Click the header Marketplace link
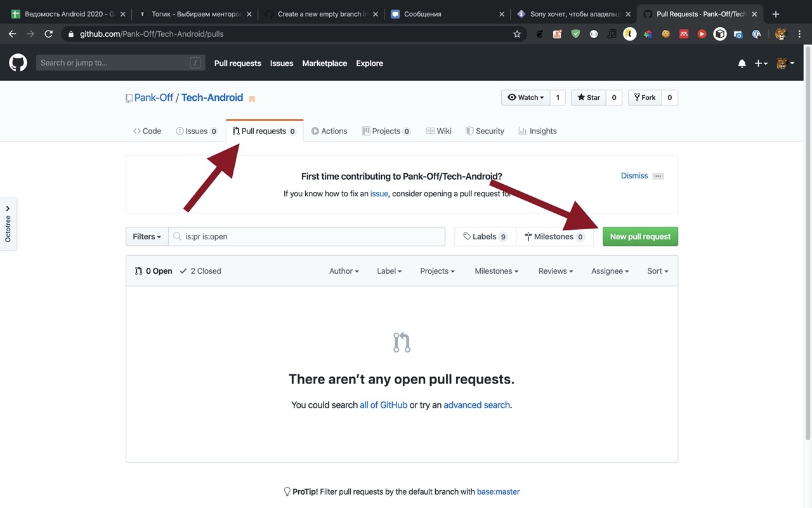The width and height of the screenshot is (812, 508). pos(325,63)
